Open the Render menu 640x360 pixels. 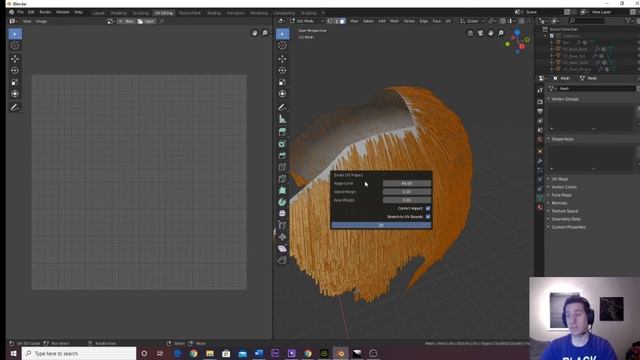45,12
